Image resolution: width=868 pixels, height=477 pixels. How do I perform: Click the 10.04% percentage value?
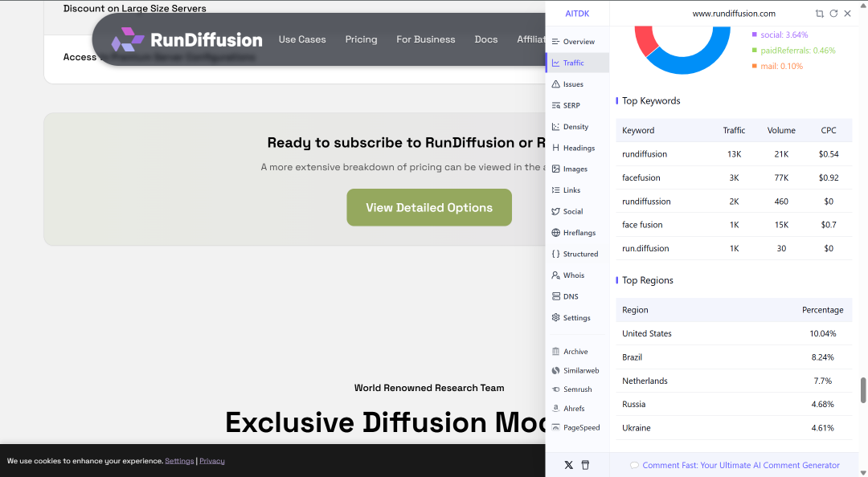[823, 334]
